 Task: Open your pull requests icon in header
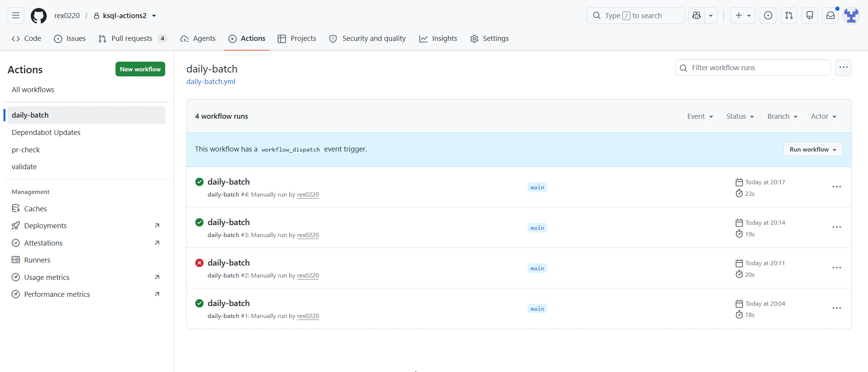coord(789,15)
